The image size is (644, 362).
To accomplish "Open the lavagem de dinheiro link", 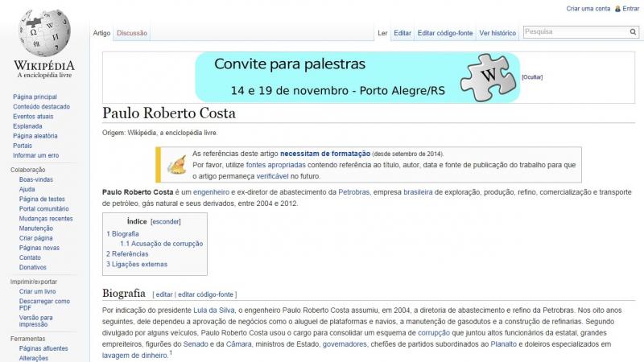I will [134, 356].
